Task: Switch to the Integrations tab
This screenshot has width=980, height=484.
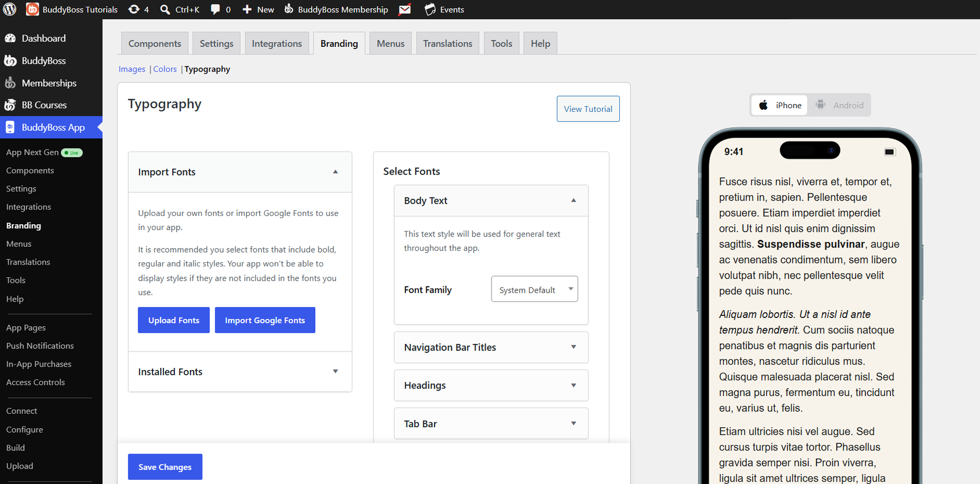Action: coord(277,43)
